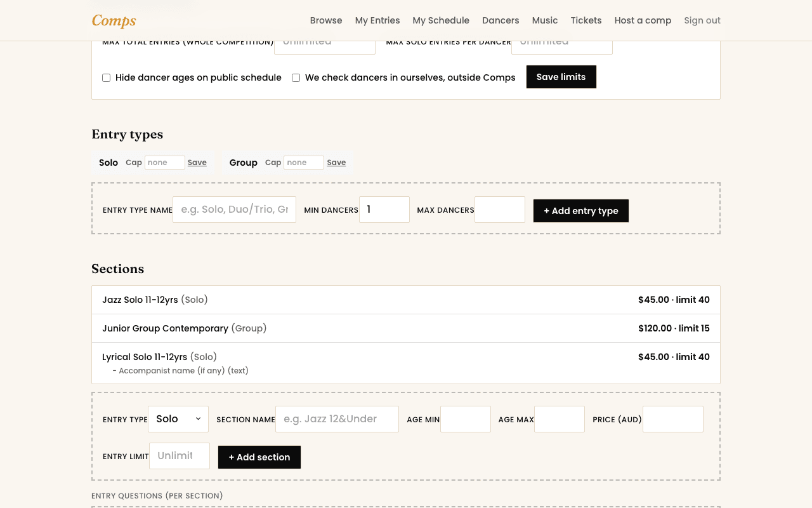
Task: Go to the Browse menu item
Action: tap(326, 20)
